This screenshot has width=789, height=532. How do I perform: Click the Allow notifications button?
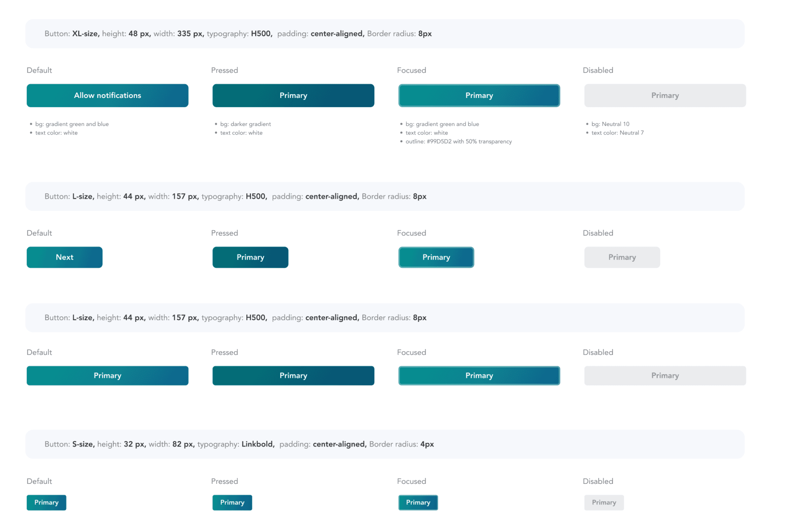[107, 96]
